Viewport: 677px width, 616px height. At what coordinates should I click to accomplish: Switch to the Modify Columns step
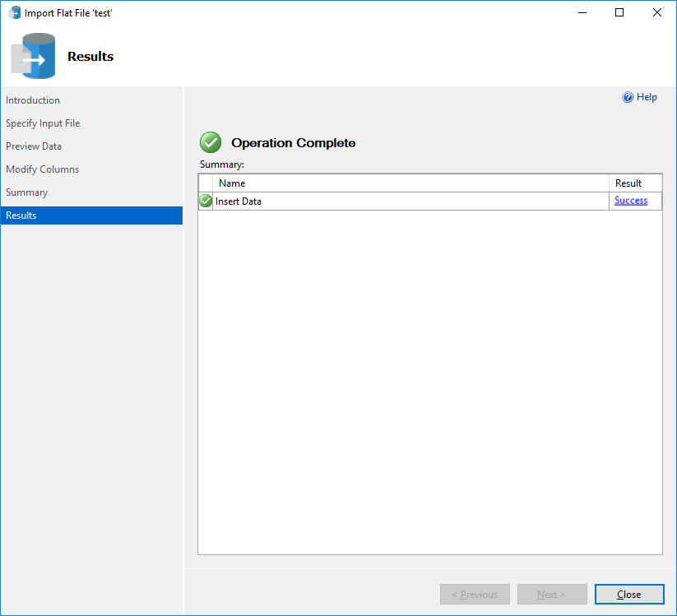coord(43,169)
